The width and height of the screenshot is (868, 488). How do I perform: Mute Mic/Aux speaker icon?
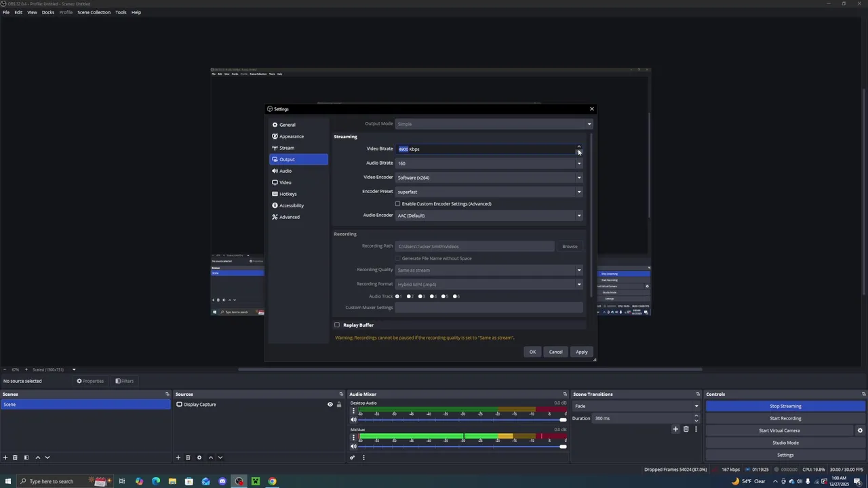(x=353, y=447)
